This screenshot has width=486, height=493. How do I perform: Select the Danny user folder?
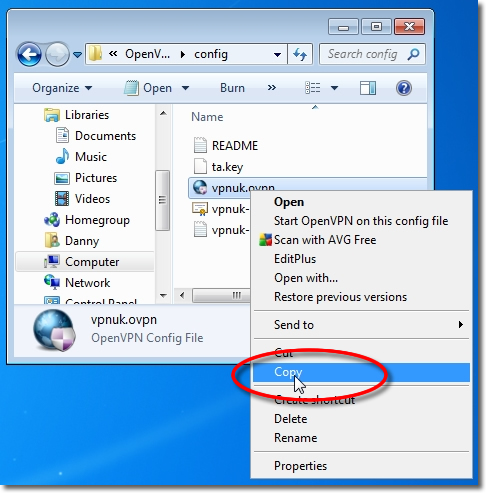(x=82, y=241)
